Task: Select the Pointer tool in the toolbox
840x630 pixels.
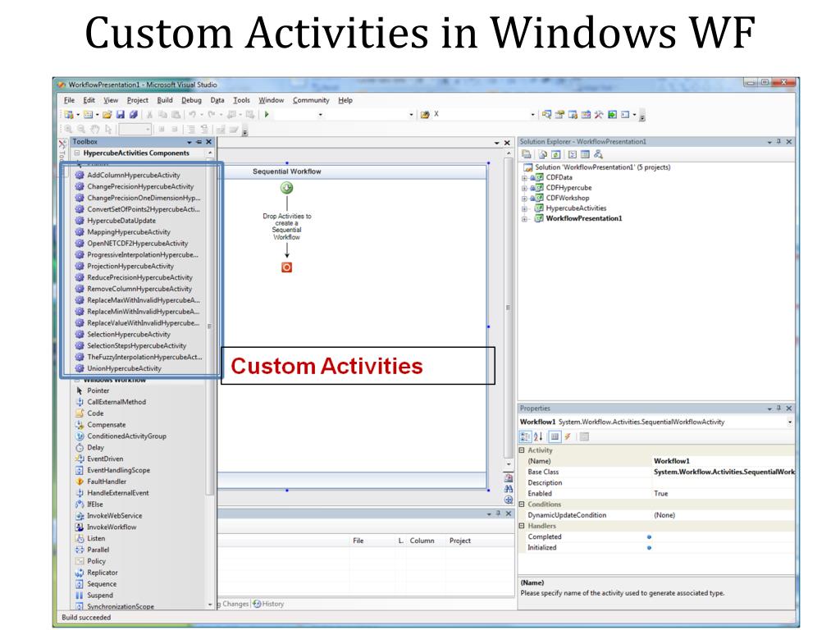Action: coord(98,390)
